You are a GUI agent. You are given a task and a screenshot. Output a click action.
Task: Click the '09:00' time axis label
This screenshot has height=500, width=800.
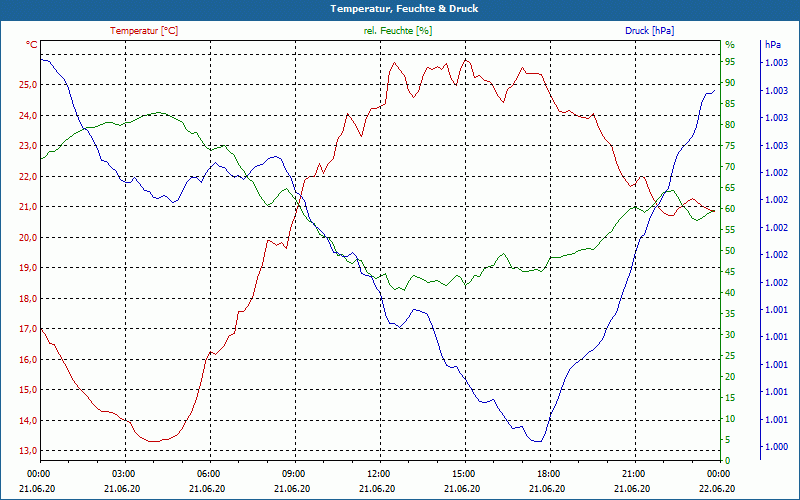coord(292,473)
